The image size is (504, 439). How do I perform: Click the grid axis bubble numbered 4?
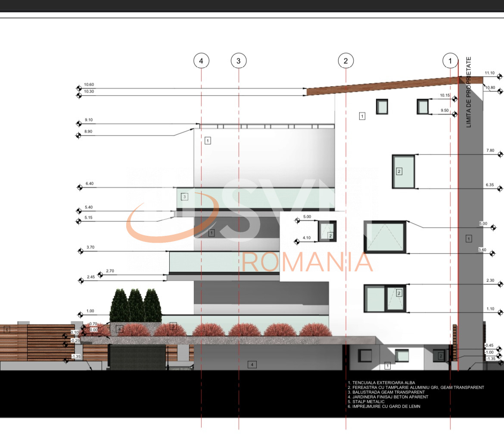pos(201,61)
